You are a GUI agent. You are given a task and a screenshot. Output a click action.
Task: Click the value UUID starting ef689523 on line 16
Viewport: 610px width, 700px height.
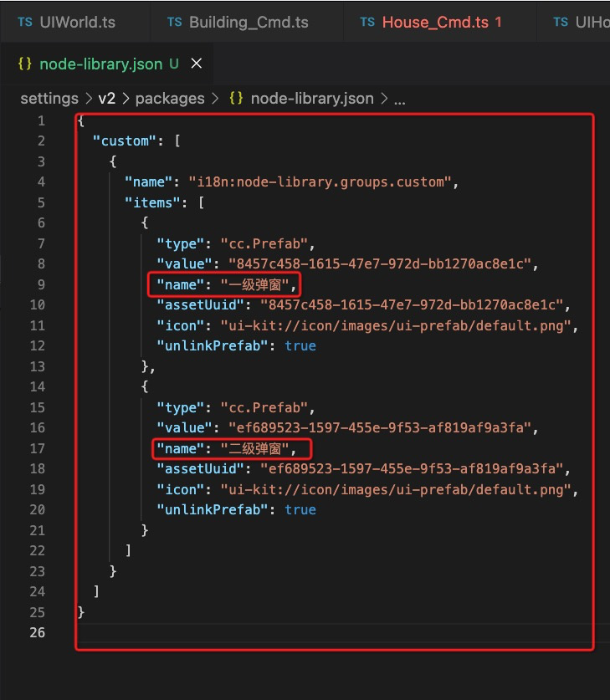[x=380, y=427]
